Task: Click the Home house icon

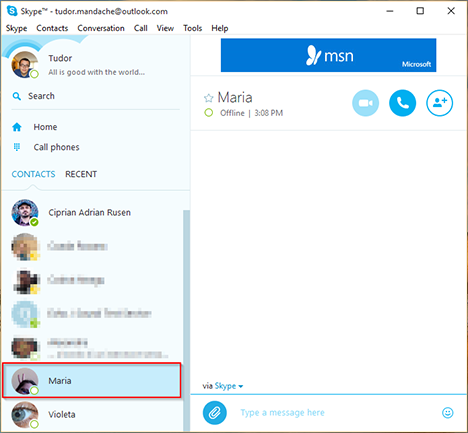Action: (17, 127)
